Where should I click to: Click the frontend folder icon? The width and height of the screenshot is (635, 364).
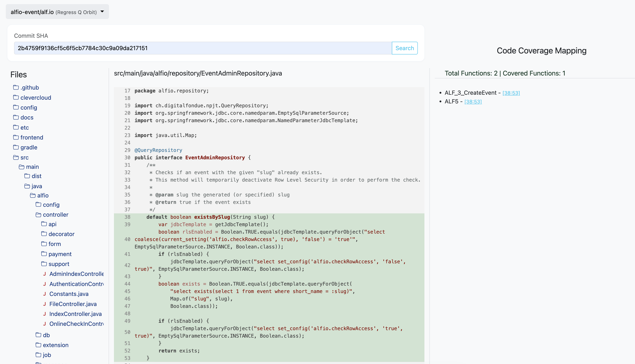point(16,137)
